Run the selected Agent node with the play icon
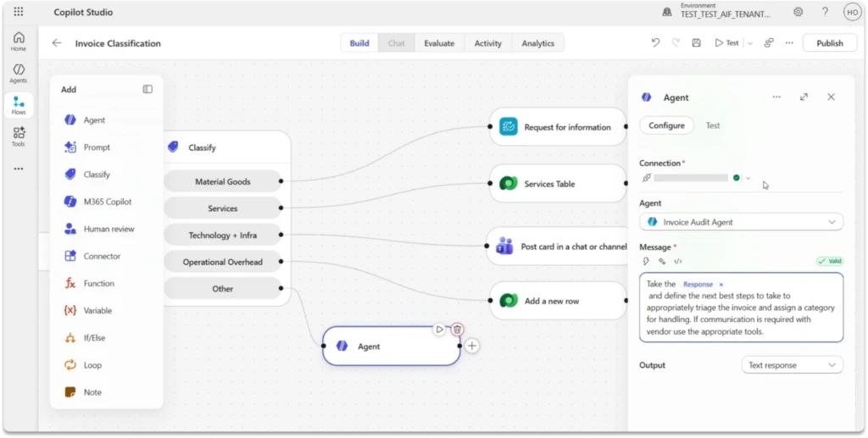Screen dimensions: 868x438 (439, 329)
